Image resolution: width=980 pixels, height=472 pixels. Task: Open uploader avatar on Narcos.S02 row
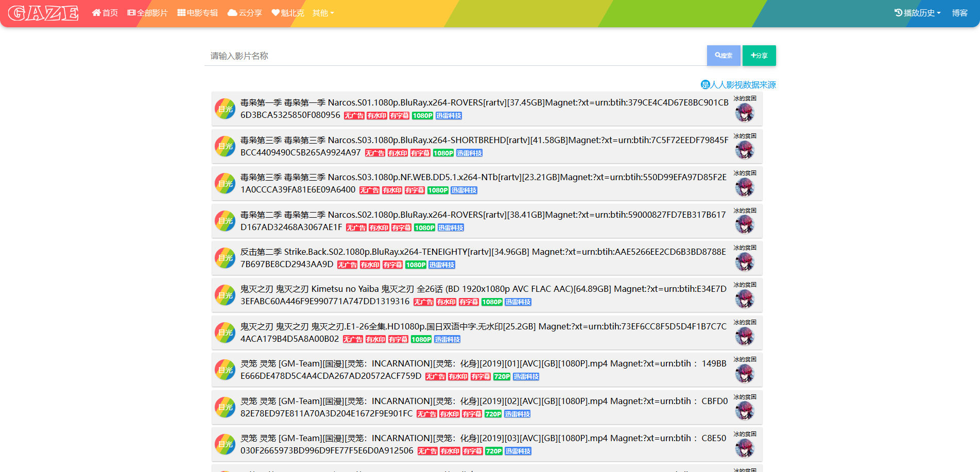pyautogui.click(x=745, y=225)
